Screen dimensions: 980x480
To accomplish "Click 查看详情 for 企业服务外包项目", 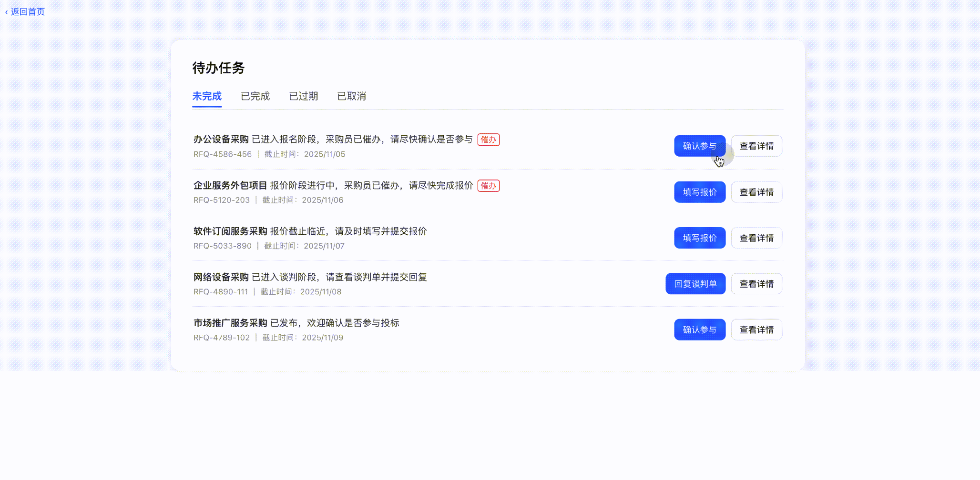I will point(756,192).
